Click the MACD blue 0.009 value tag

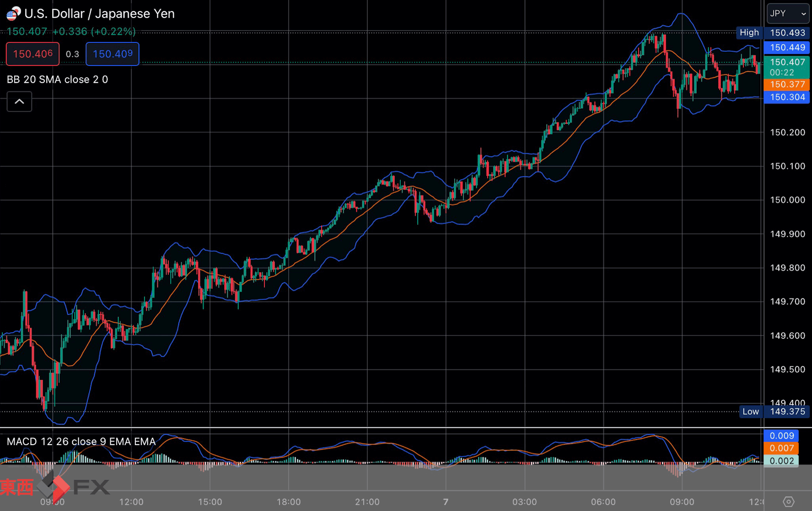[781, 436]
